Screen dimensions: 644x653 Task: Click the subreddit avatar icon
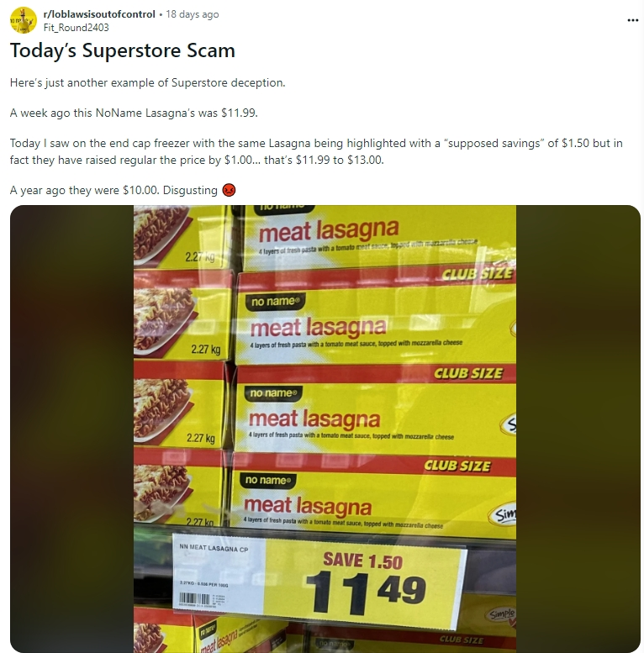point(24,20)
